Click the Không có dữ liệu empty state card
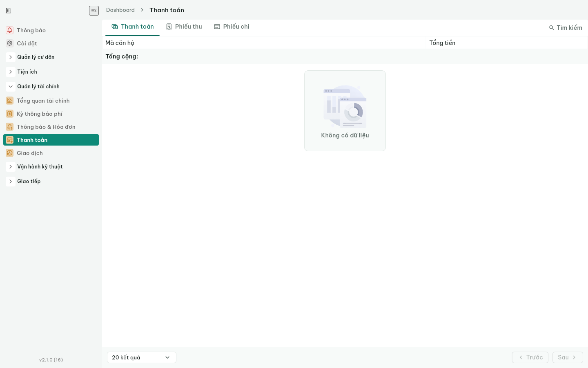Screen dimensions: 588x368 point(345,111)
